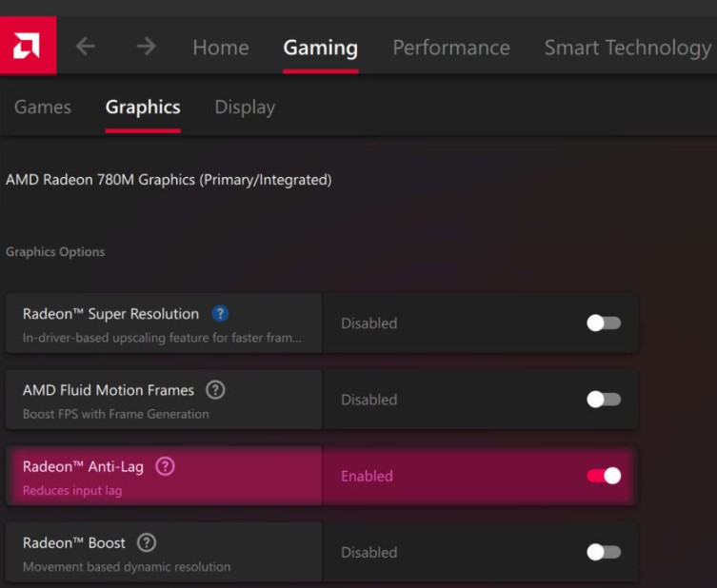Click the AMD Fluid Motion Frames title
717x588 pixels.
click(109, 390)
